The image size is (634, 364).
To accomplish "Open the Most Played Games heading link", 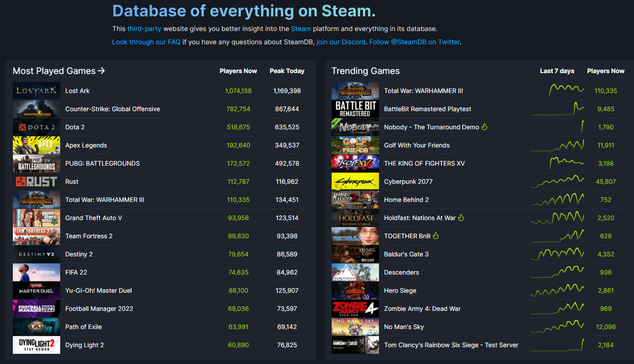I will (59, 71).
